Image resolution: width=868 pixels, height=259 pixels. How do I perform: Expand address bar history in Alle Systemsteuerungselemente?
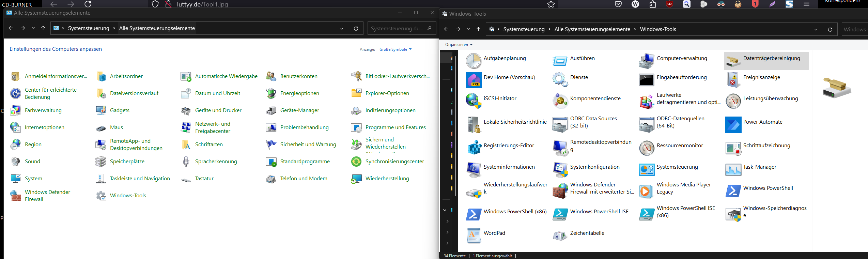click(342, 29)
